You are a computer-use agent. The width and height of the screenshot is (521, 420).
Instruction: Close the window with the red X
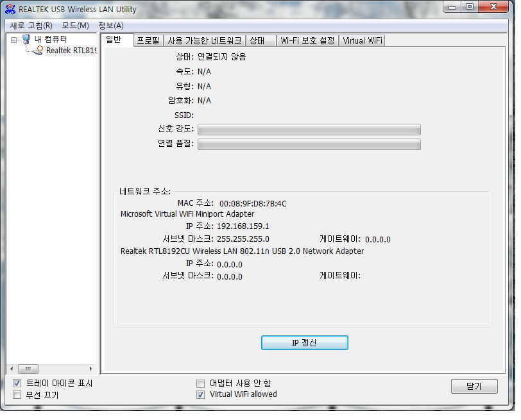pos(494,7)
